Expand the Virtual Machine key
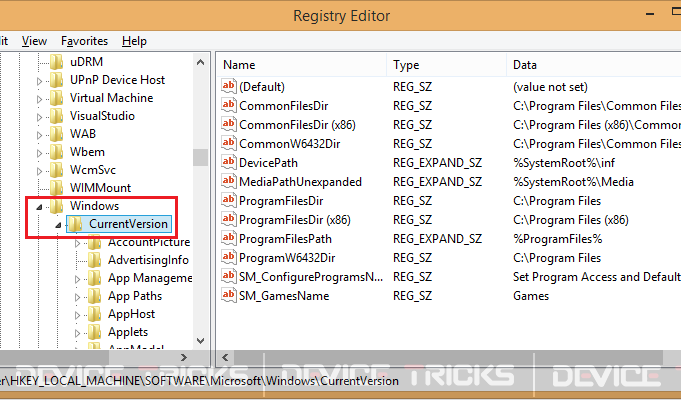This screenshot has width=681, height=400. (39, 99)
